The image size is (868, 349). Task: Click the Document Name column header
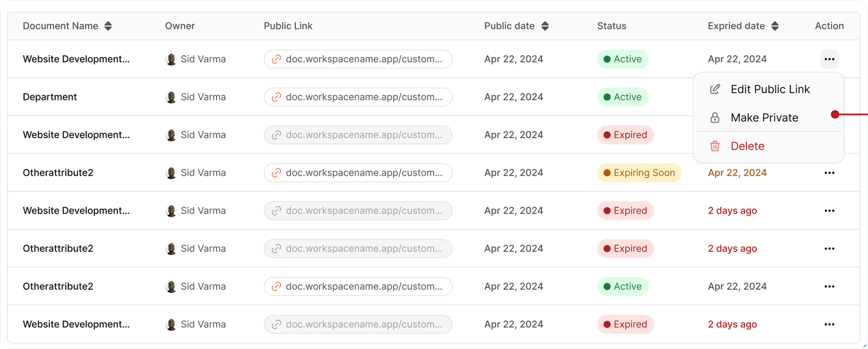61,26
